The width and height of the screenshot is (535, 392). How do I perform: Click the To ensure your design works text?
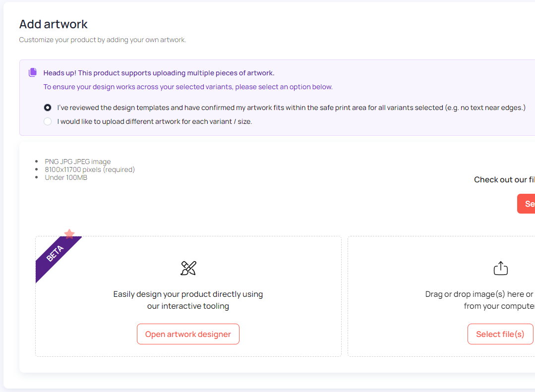point(188,87)
